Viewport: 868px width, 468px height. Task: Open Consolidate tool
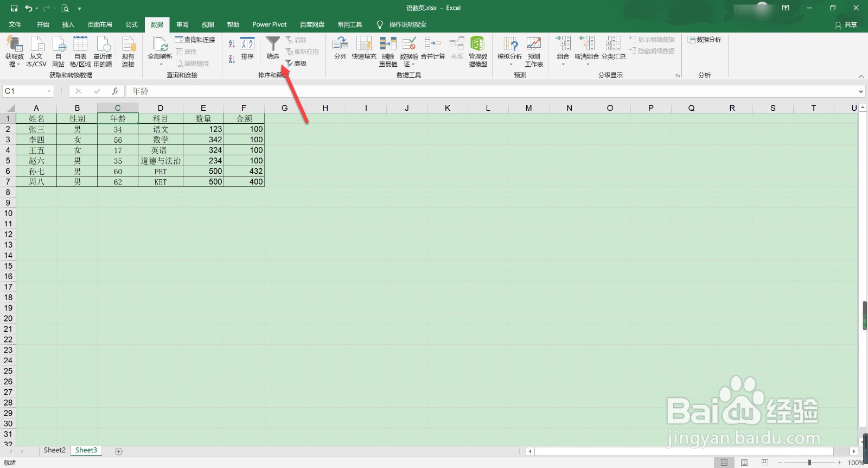pyautogui.click(x=433, y=48)
